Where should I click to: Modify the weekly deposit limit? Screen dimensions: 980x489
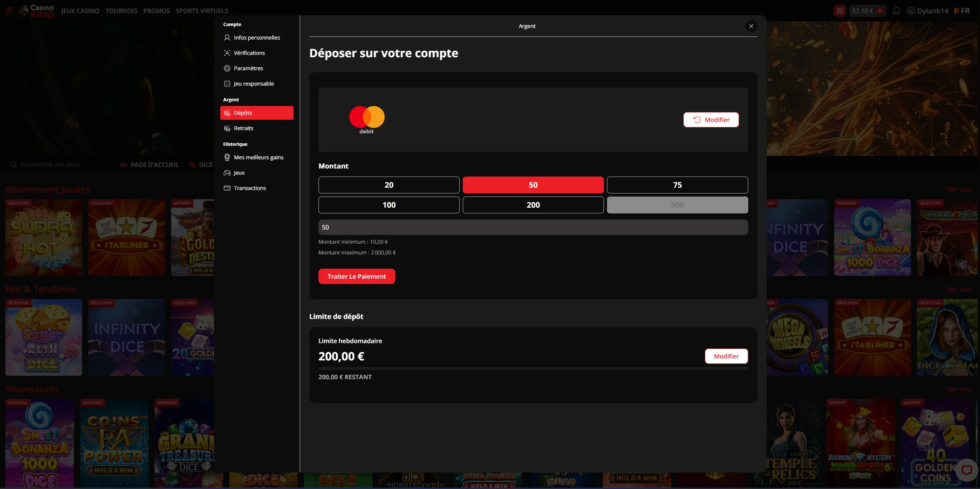click(x=726, y=356)
